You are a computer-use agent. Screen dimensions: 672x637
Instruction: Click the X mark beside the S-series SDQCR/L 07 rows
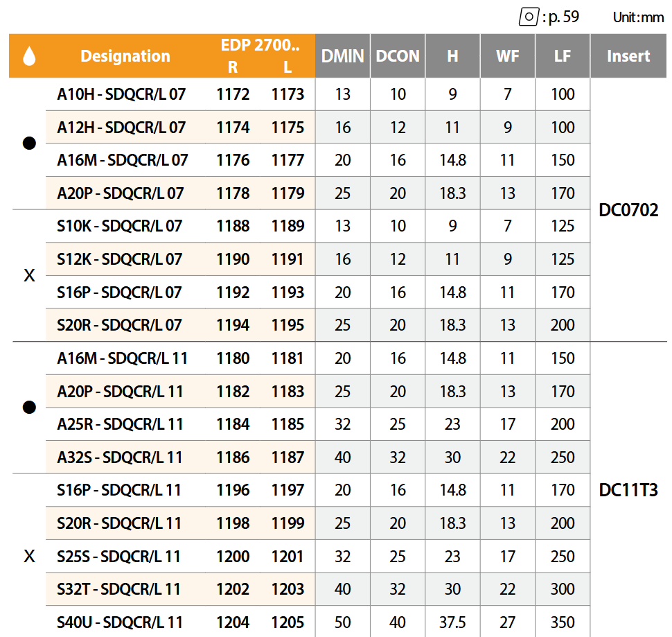(x=28, y=276)
